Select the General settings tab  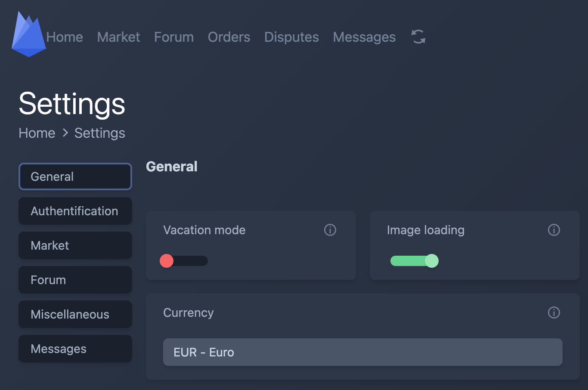[75, 176]
